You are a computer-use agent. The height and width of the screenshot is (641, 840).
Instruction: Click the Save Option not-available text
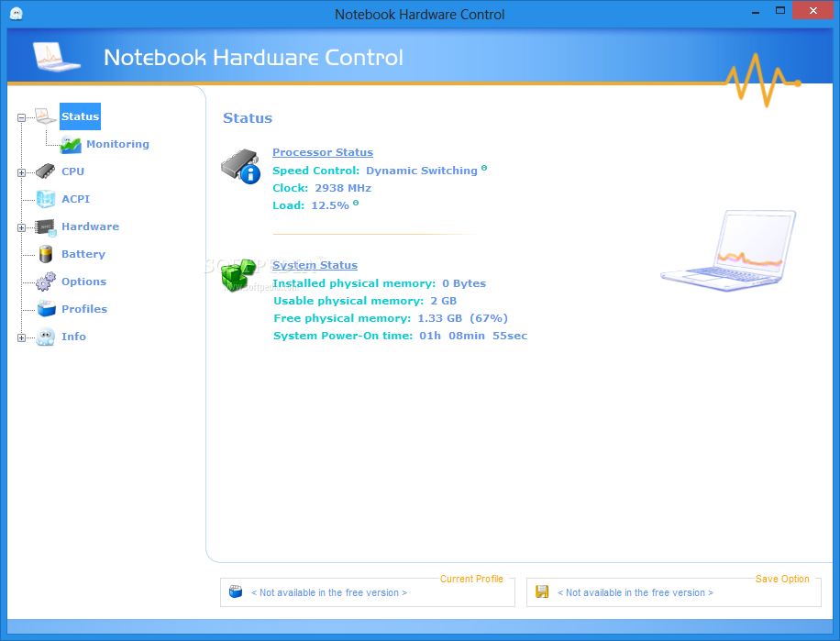point(636,592)
